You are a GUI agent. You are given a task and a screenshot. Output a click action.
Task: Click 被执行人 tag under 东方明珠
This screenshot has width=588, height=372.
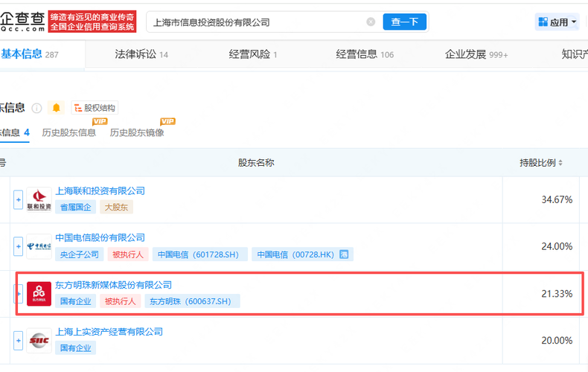pos(120,301)
